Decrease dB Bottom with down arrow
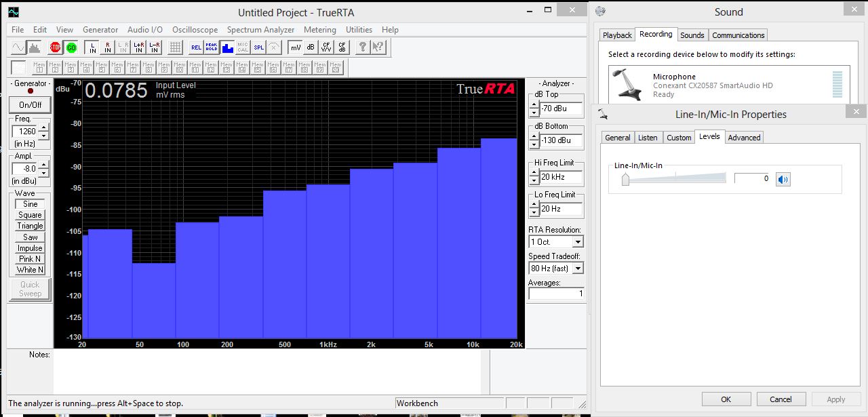Image resolution: width=868 pixels, height=417 pixels. (534, 144)
